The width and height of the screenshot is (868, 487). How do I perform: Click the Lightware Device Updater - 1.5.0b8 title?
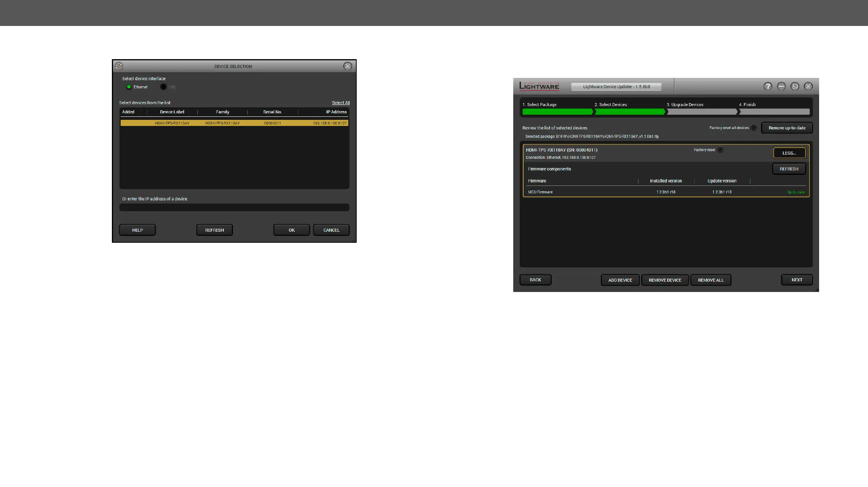[616, 87]
